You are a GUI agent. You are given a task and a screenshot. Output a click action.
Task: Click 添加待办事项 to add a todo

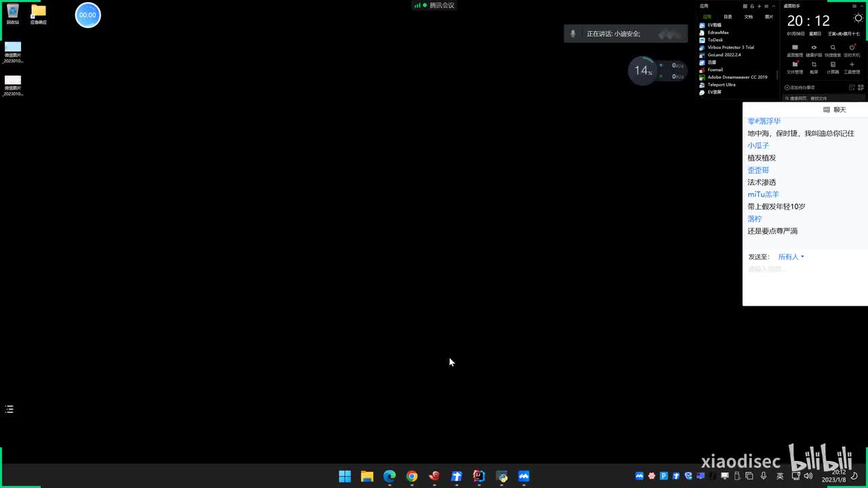click(x=800, y=87)
